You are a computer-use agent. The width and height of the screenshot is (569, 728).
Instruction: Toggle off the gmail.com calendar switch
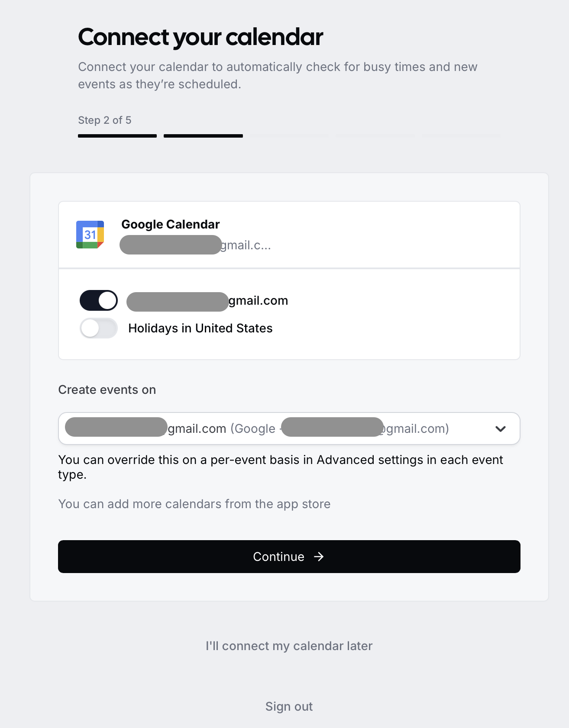click(x=99, y=300)
